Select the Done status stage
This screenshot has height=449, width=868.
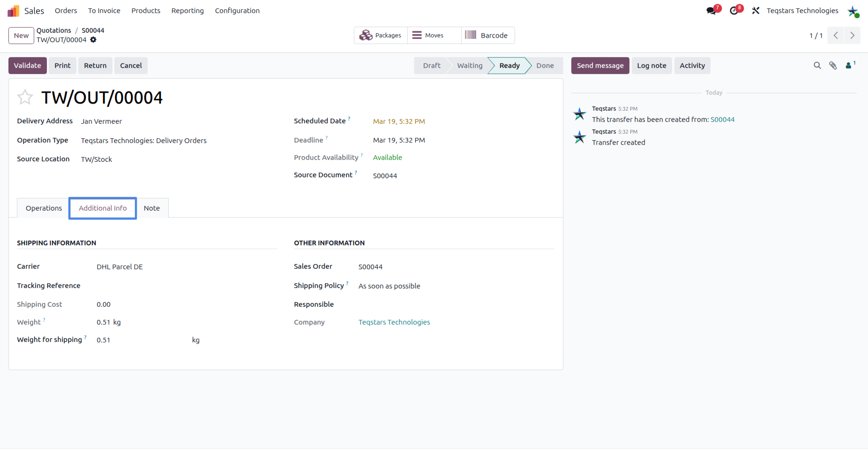(545, 66)
